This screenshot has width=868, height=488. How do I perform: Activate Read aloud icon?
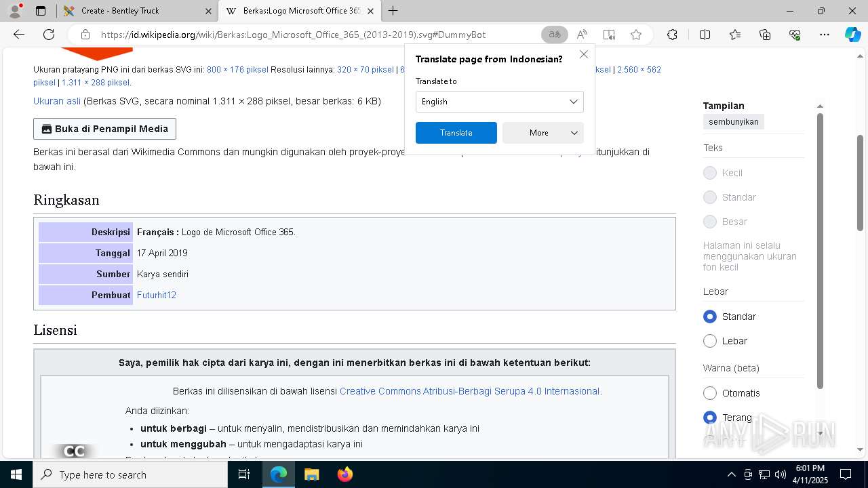click(582, 35)
